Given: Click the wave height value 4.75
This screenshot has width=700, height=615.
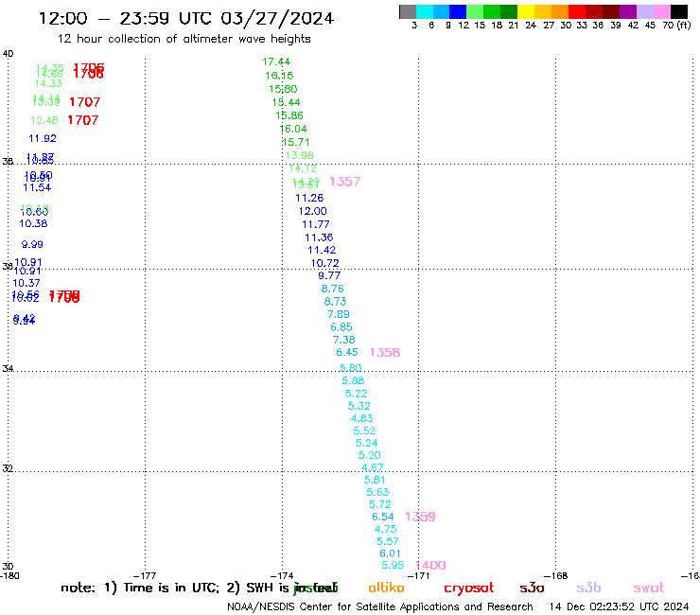Looking at the screenshot, I should [x=385, y=529].
